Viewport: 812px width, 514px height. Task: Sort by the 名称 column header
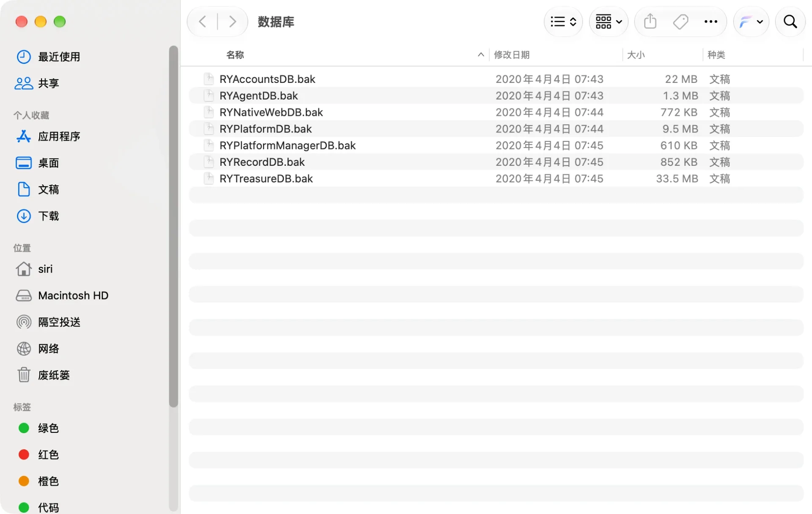(x=235, y=55)
